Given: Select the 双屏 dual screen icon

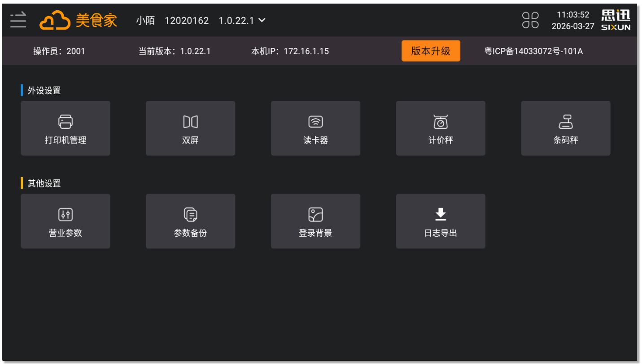Looking at the screenshot, I should click(190, 121).
